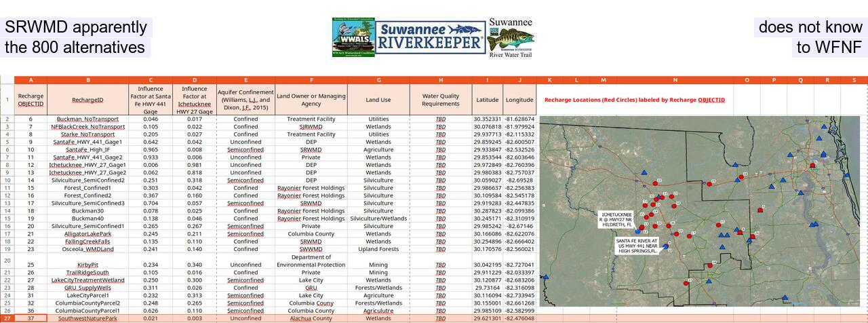Select column A header

point(31,80)
